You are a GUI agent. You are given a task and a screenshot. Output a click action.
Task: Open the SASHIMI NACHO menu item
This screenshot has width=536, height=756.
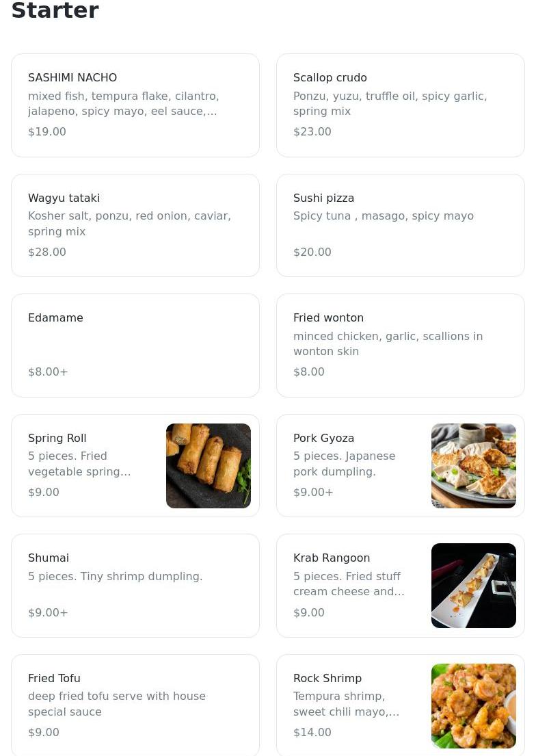pyautogui.click(x=135, y=105)
